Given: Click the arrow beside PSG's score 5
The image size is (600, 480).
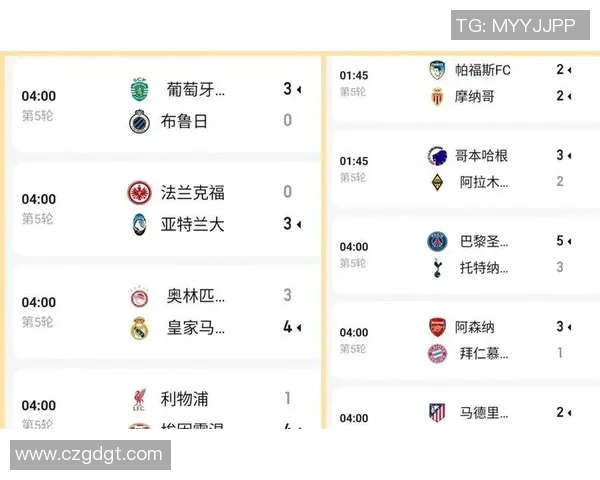Looking at the screenshot, I should [570, 241].
